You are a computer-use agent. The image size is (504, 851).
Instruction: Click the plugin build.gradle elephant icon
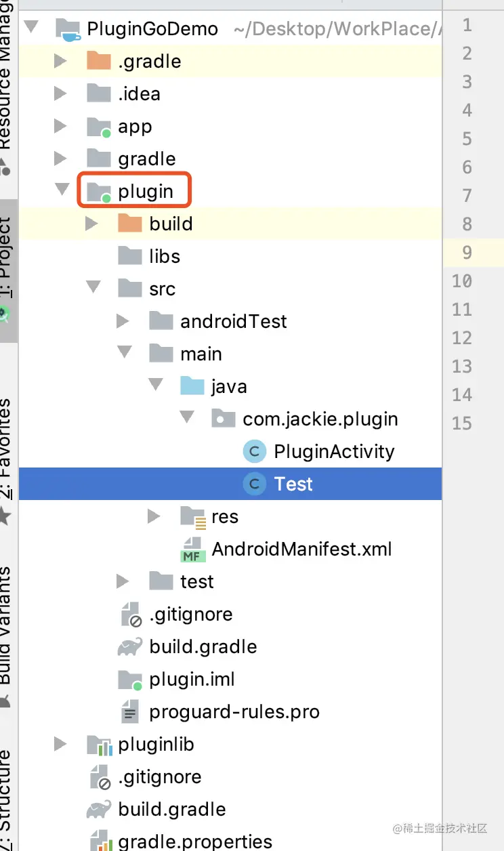pos(130,646)
